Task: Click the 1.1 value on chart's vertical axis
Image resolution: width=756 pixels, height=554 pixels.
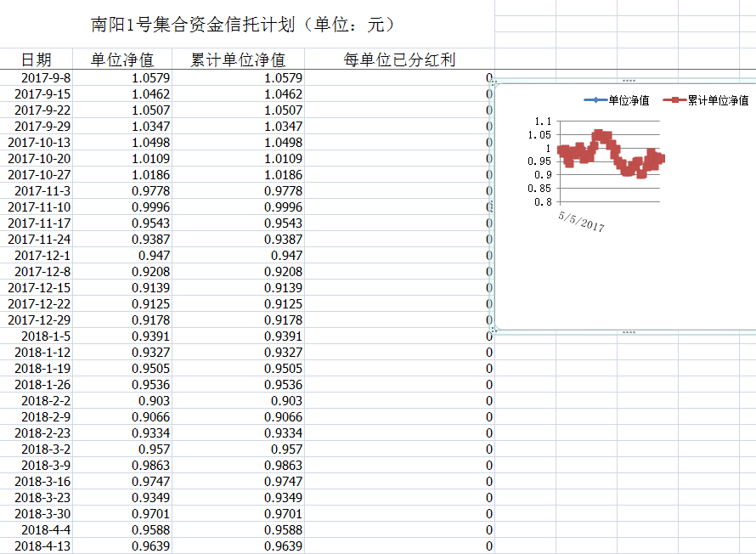Action: (543, 122)
